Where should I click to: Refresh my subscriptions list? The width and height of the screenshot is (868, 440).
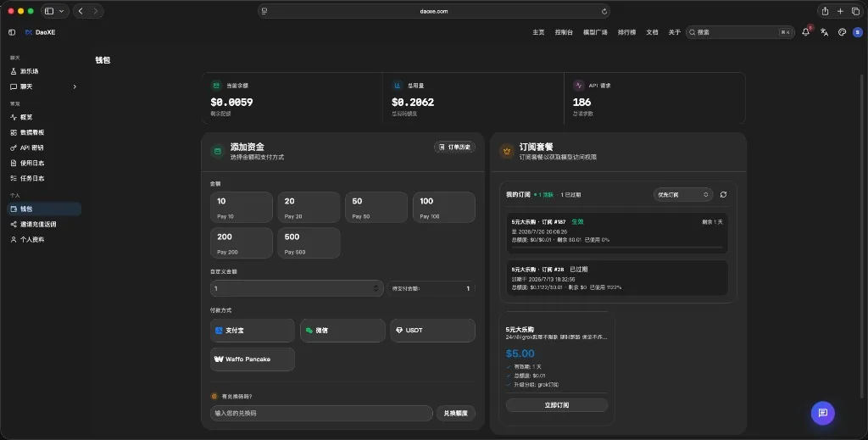(724, 195)
